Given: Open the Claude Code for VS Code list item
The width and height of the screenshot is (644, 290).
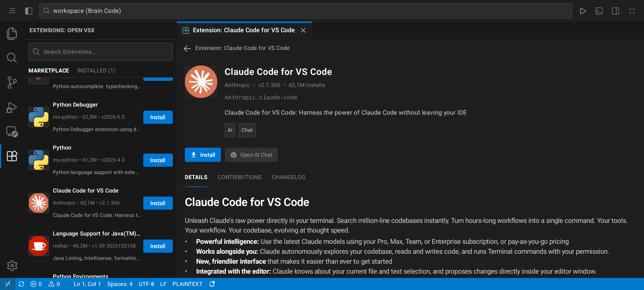Looking at the screenshot, I should (101, 203).
